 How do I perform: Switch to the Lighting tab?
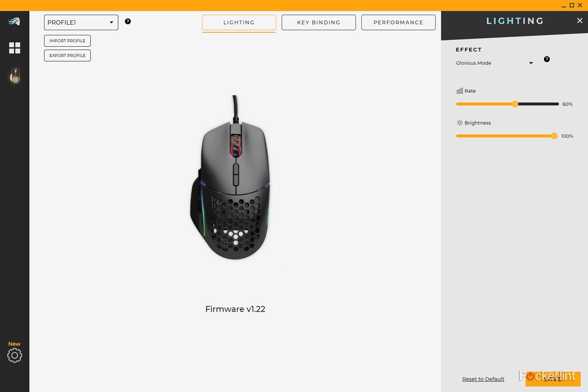pos(239,22)
